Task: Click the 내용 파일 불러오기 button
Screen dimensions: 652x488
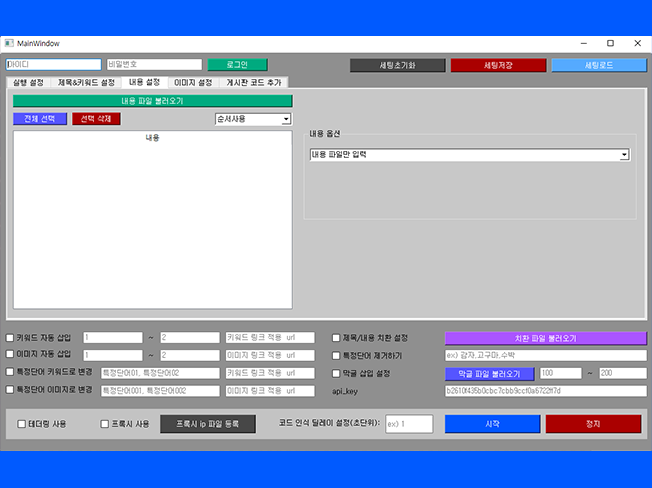Action: point(152,101)
